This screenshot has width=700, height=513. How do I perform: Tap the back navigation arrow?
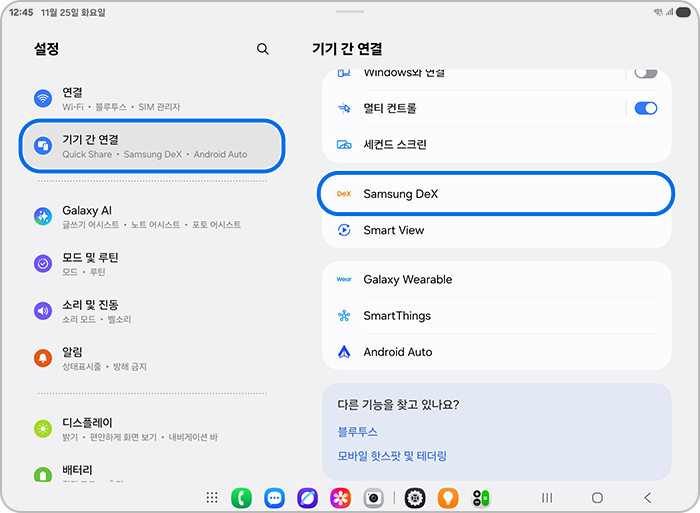648,497
